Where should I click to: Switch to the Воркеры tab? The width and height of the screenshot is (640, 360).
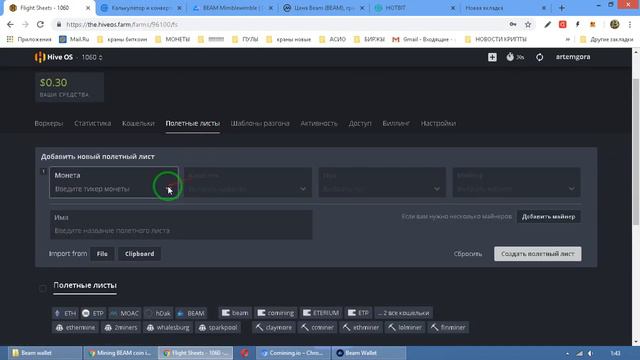pos(49,123)
